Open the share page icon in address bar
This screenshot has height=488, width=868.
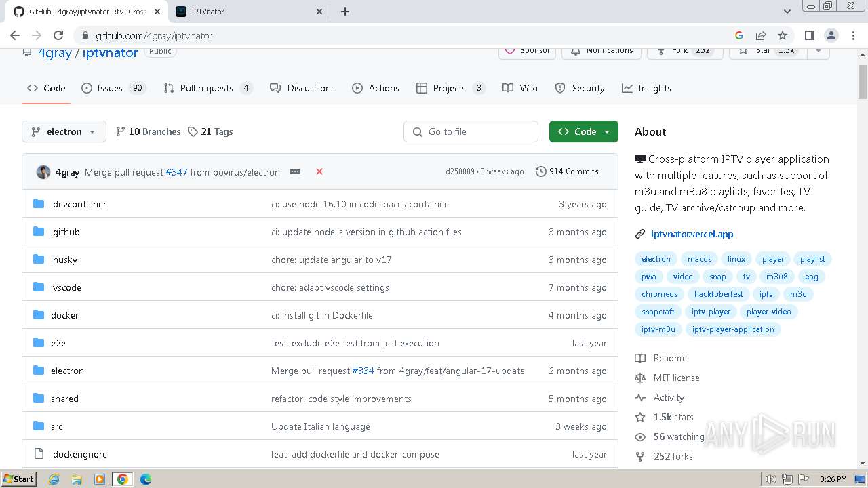click(x=761, y=35)
